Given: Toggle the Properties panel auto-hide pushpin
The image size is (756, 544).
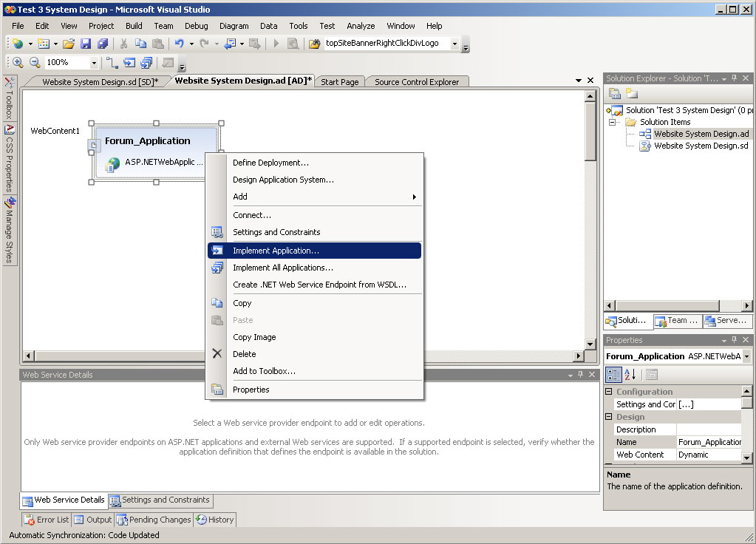Looking at the screenshot, I should pyautogui.click(x=735, y=340).
